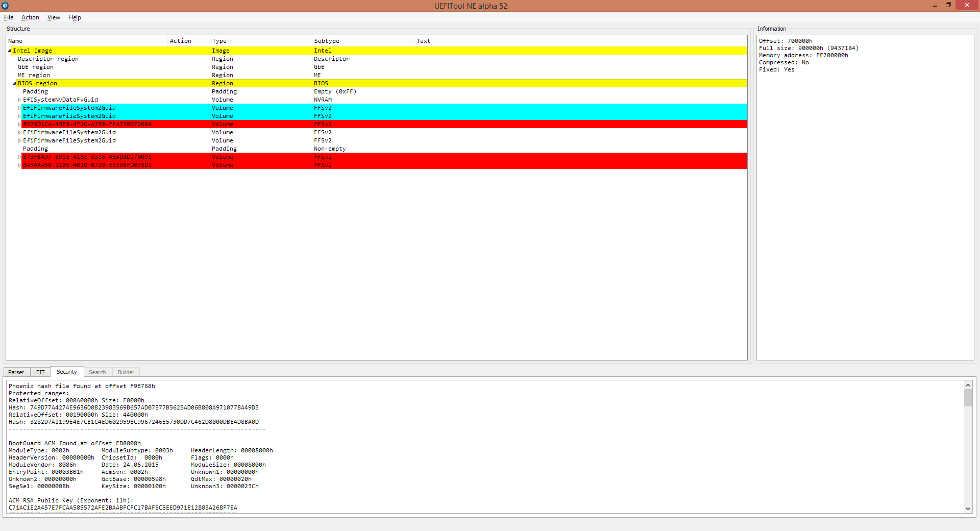Click the security log scrollbar thumb
Viewport: 980px width, 531px height.
pos(968,397)
